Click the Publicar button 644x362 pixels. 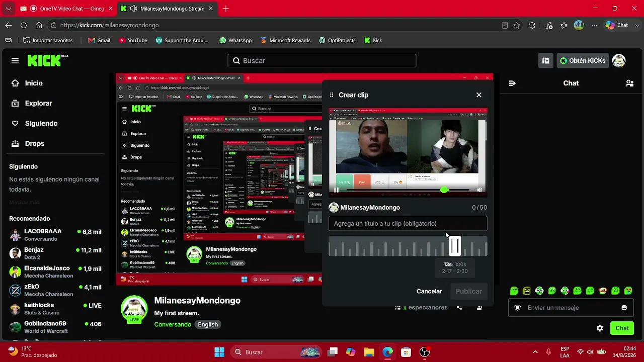[x=468, y=291]
